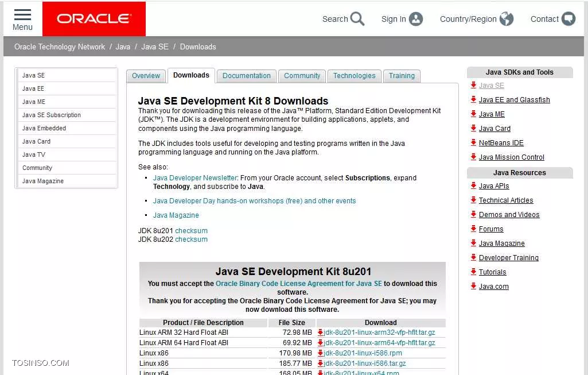Click red arrow icon beside Java Card
The image size is (588, 375).
click(474, 128)
